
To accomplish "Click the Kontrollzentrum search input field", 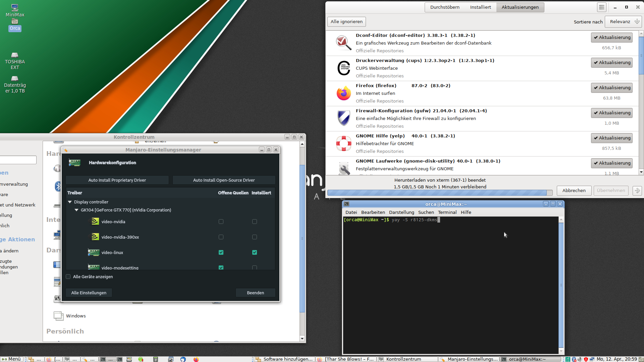I will pos(18,160).
